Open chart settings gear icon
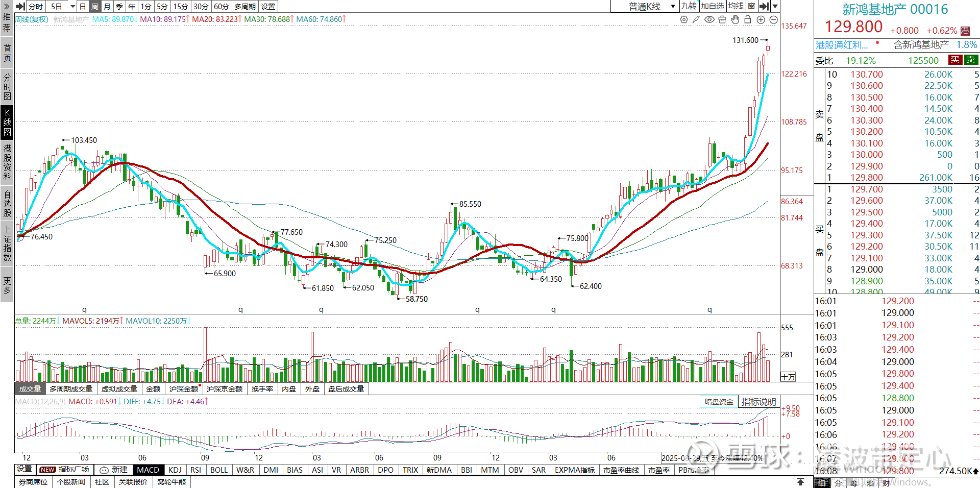980x488 pixels. 684,19
